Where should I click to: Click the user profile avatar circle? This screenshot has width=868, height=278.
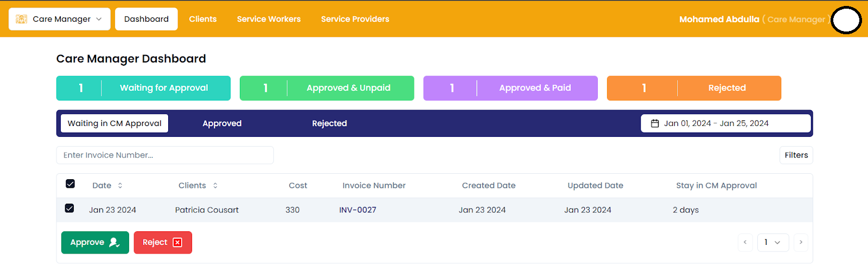(x=846, y=20)
